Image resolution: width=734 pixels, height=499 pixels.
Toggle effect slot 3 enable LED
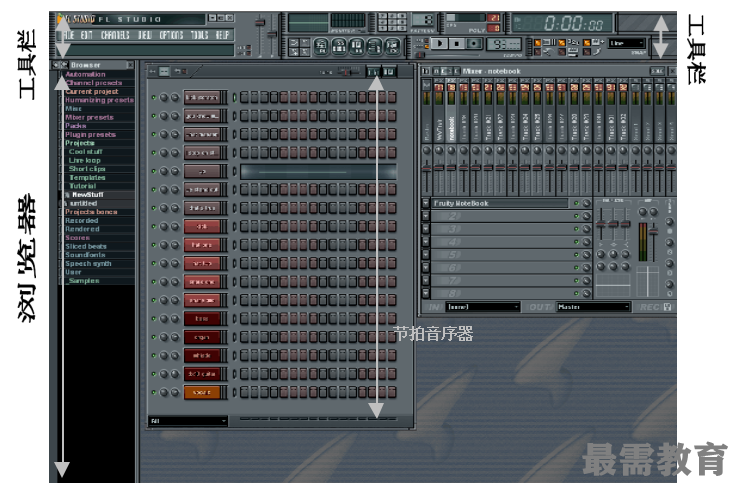[577, 229]
